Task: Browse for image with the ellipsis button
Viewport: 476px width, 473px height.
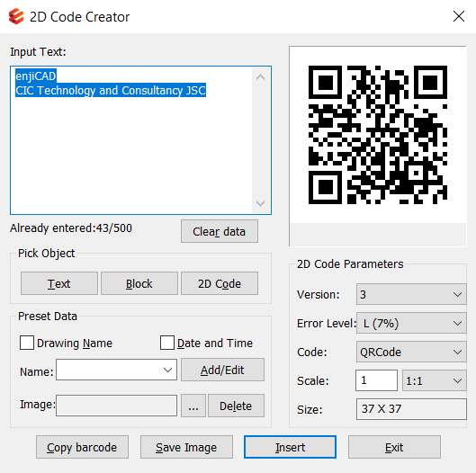Action: click(x=193, y=406)
